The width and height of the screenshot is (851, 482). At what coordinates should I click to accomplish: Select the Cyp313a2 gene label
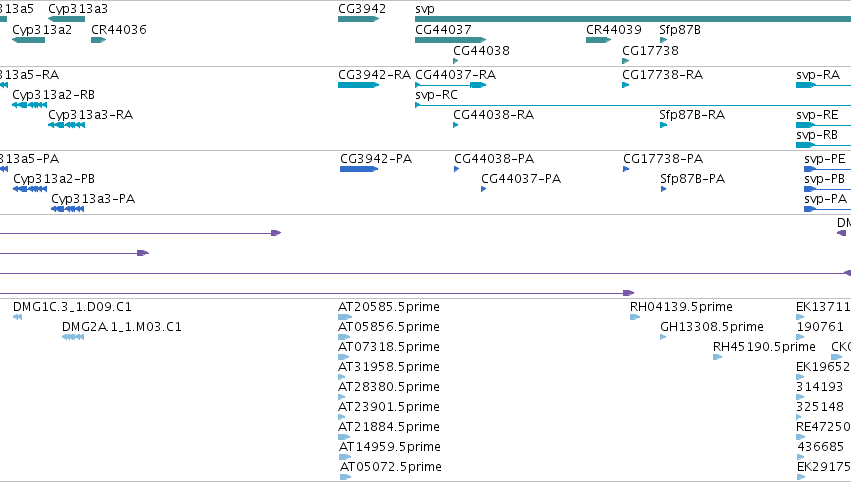click(42, 30)
